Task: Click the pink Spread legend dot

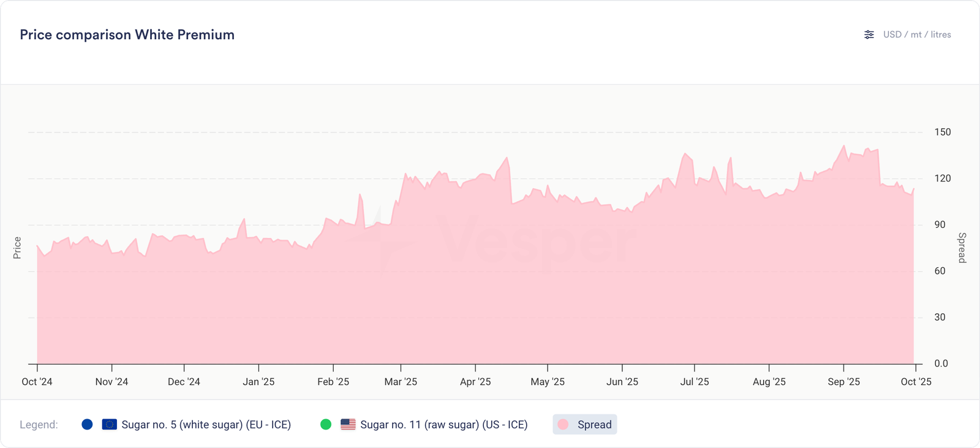Action: [x=563, y=424]
